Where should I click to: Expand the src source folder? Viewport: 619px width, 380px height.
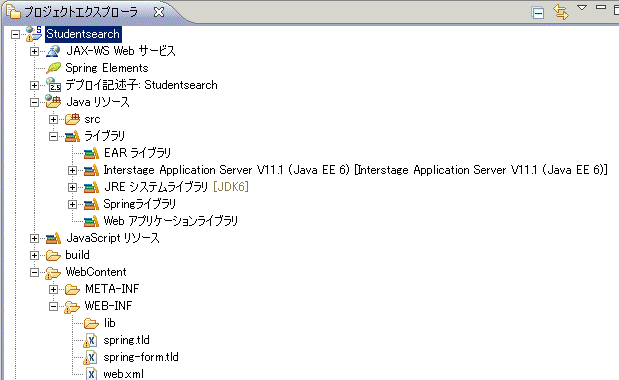point(53,119)
